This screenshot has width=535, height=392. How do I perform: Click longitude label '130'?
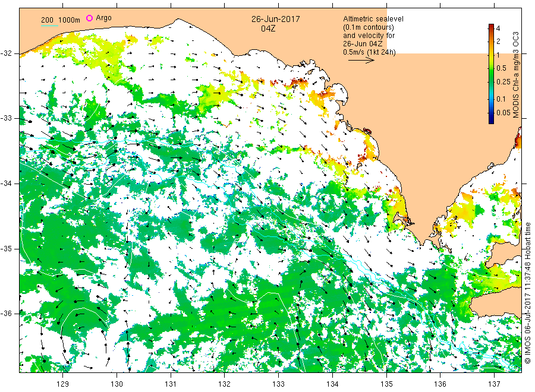point(117,384)
